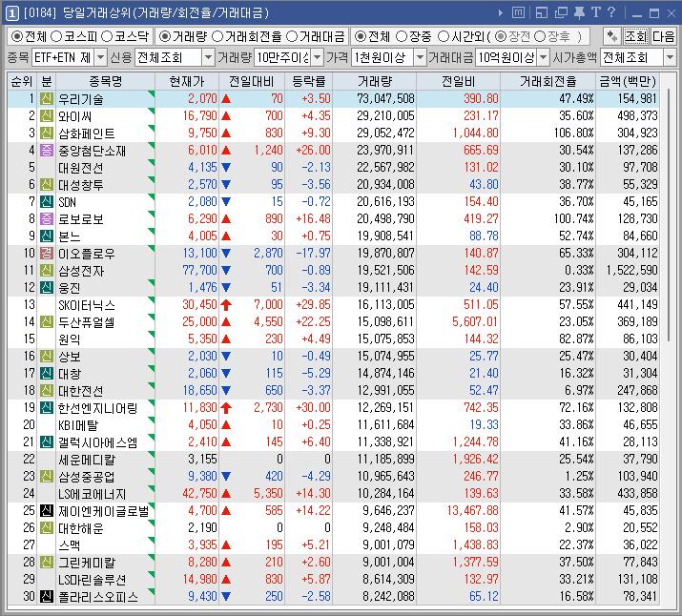Screen dimensions: 682x616
Task: Select the 코스닥 radio button
Action: click(107, 36)
